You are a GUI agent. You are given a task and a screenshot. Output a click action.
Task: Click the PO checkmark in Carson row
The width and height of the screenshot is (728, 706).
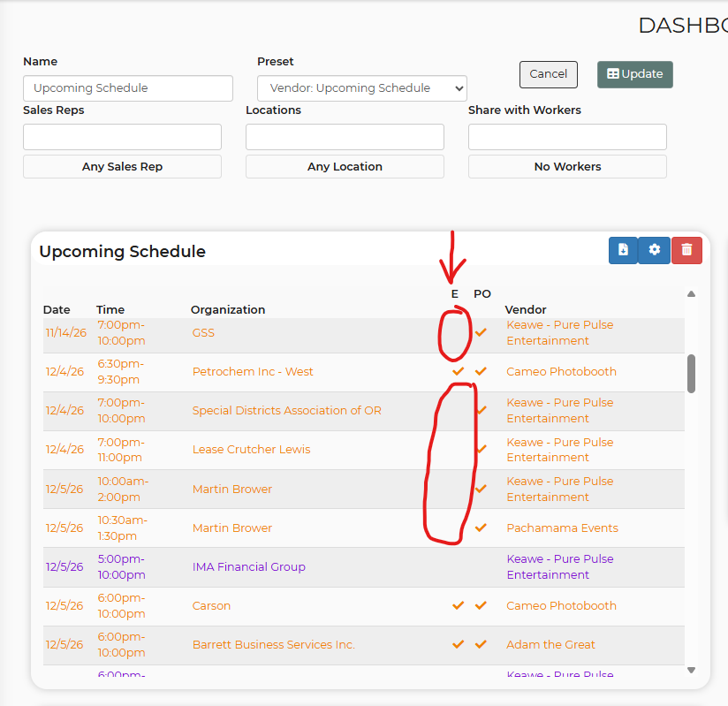click(481, 605)
